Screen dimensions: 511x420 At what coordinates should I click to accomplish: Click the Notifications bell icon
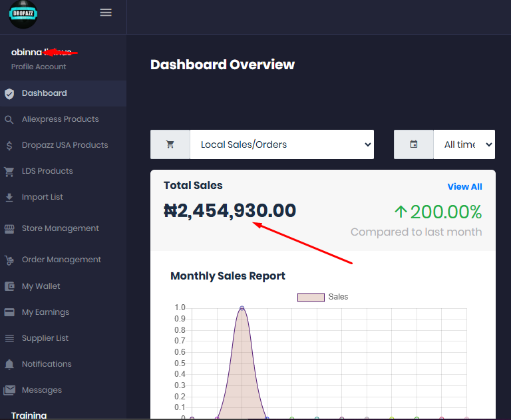click(x=9, y=365)
